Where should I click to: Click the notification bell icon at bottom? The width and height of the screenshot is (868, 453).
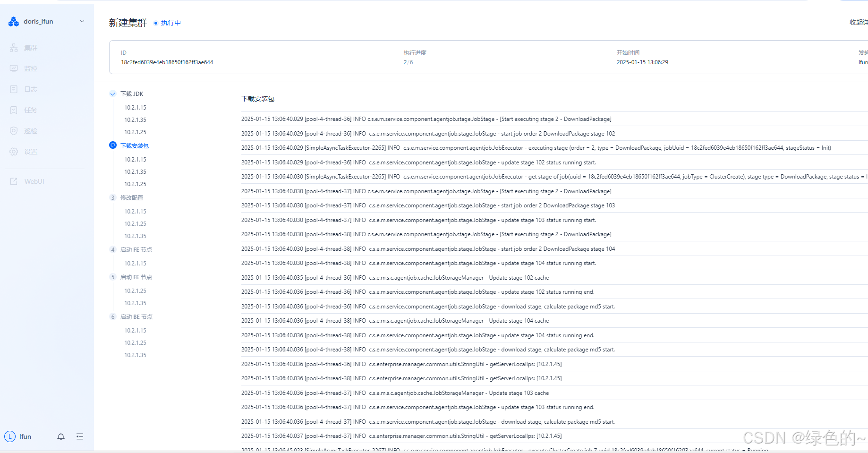(61, 436)
